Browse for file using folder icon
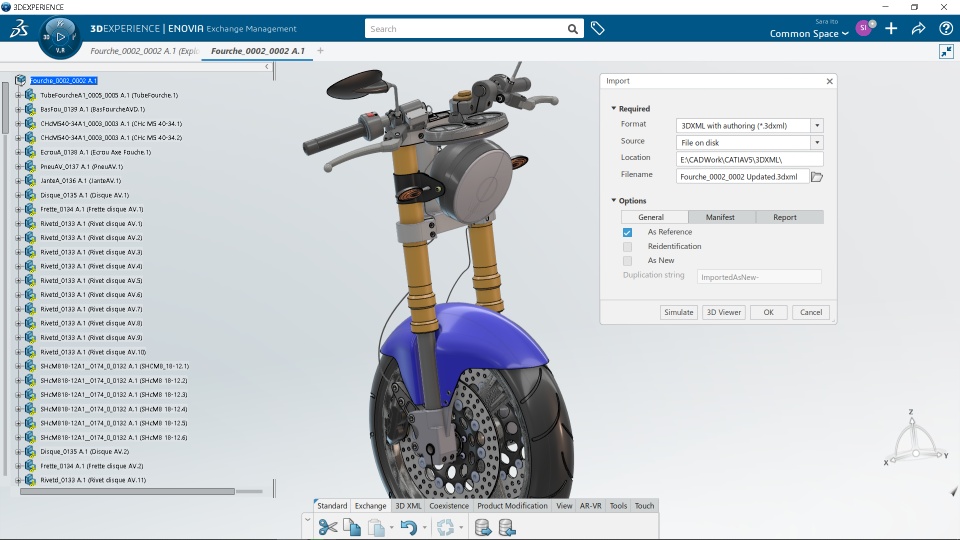Viewport: 960px width, 540px height. pyautogui.click(x=817, y=177)
